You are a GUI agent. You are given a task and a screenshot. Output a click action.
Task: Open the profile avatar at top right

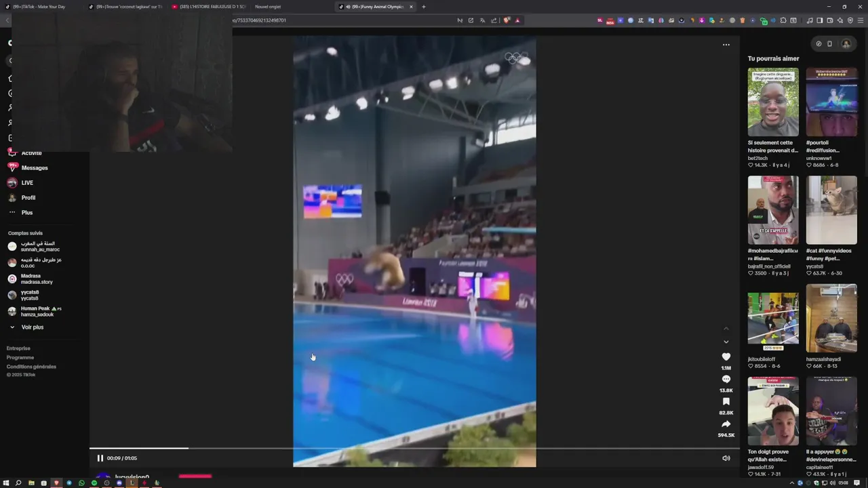coord(846,44)
